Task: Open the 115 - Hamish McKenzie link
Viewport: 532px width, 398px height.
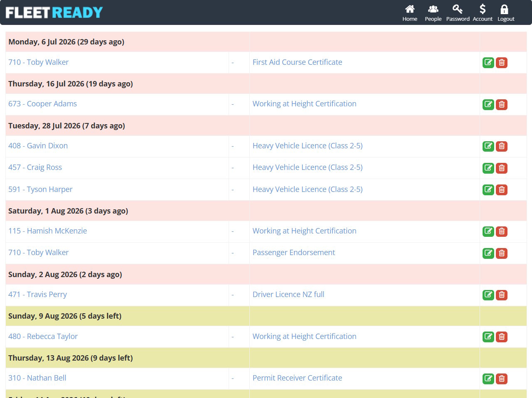Action: [47, 231]
